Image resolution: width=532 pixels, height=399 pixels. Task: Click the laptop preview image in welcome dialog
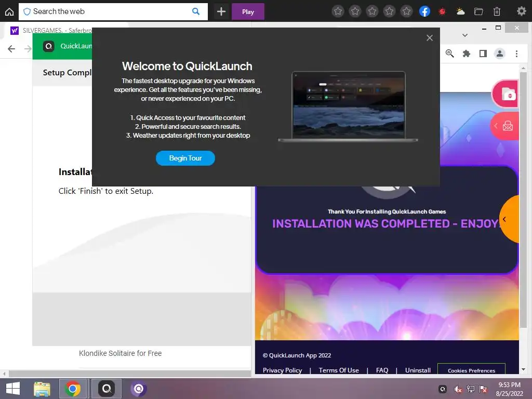348,106
